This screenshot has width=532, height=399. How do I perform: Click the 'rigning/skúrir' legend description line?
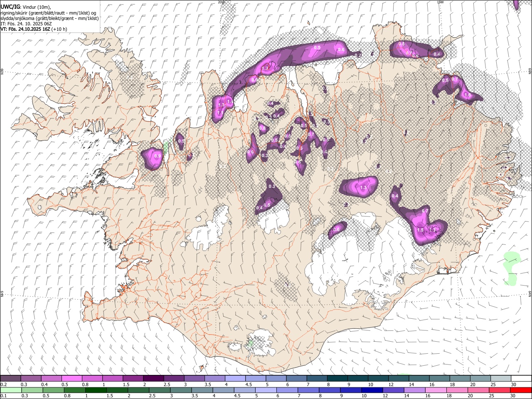48,12
